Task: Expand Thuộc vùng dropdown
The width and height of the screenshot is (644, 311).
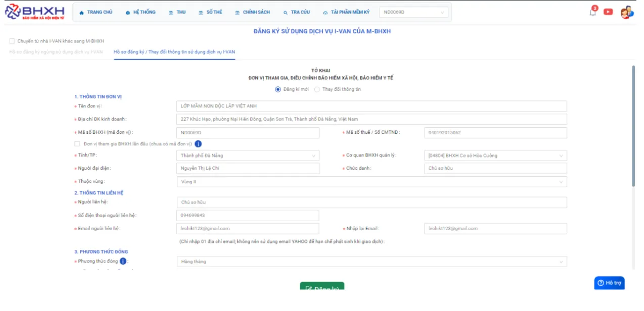Action: pos(372,182)
